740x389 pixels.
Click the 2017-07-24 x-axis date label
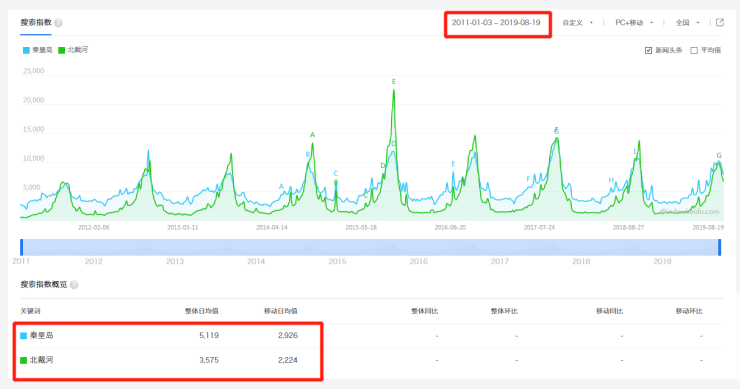pos(539,228)
